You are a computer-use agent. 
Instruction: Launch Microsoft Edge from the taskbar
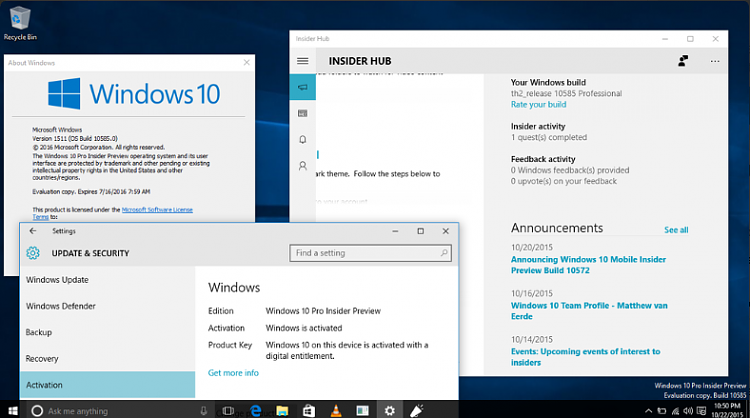[256, 411]
